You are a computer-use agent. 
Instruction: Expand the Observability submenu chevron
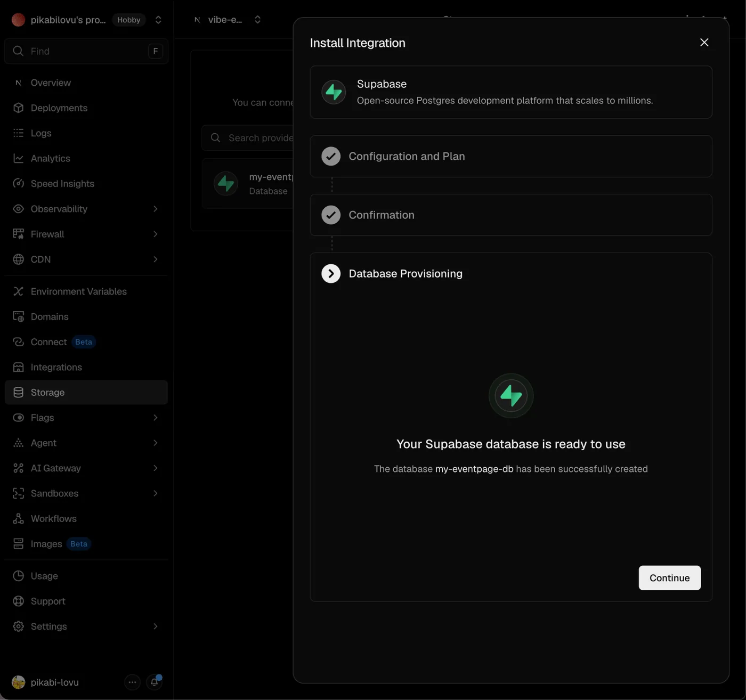point(156,209)
